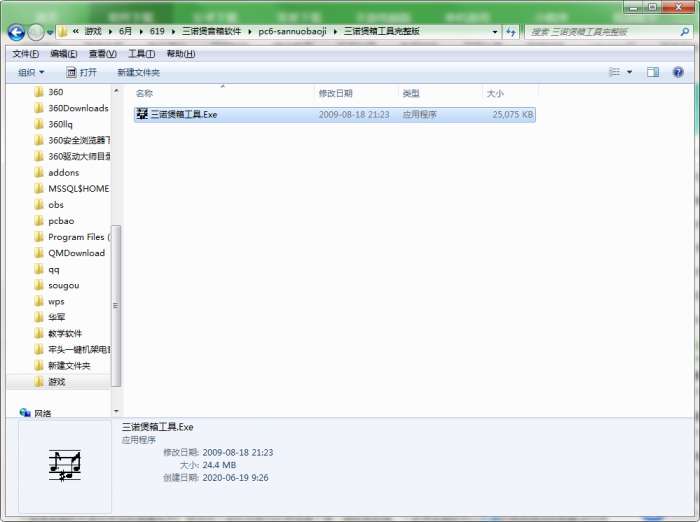Click the 三诺煲音箱软件 breadcrumb segment
This screenshot has height=522, width=700.
coord(212,31)
